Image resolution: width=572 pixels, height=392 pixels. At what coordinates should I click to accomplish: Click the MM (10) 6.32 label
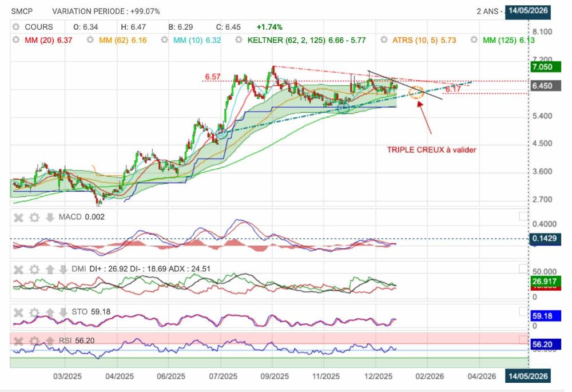coord(197,40)
